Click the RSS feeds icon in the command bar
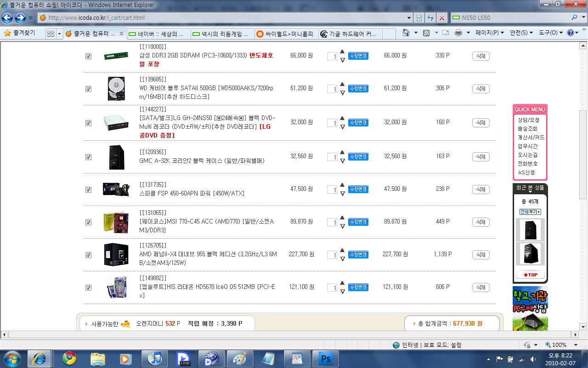This screenshot has width=588, height=368. tap(426, 33)
